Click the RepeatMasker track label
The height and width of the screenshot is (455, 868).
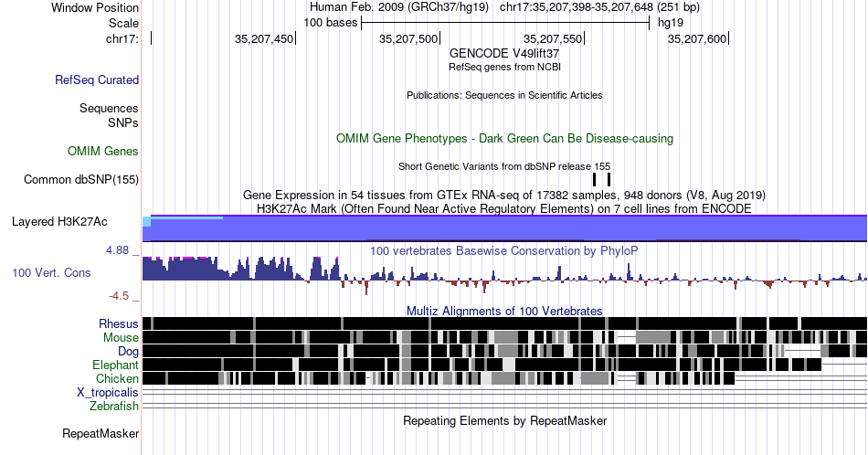(x=101, y=434)
